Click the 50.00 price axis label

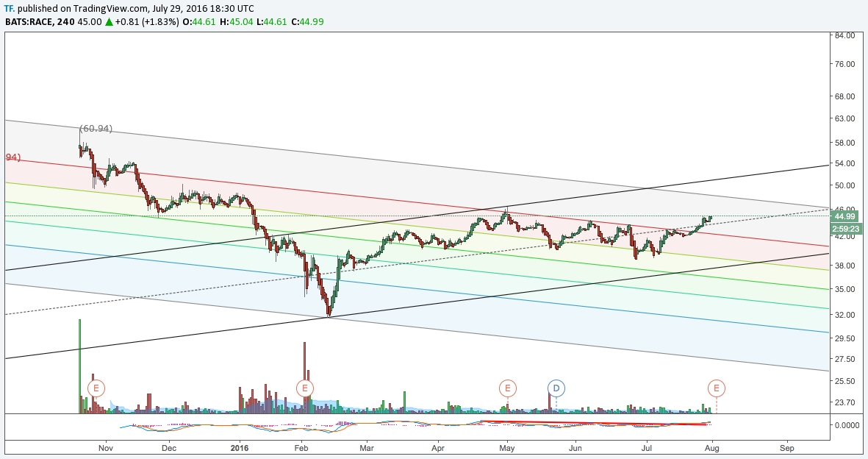point(844,185)
